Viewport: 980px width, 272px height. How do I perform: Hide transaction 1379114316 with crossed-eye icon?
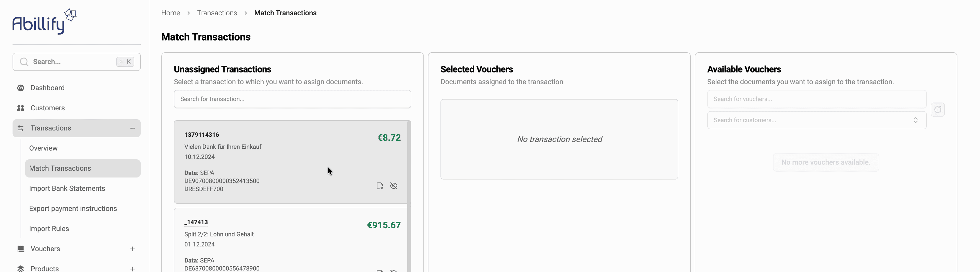click(x=394, y=186)
